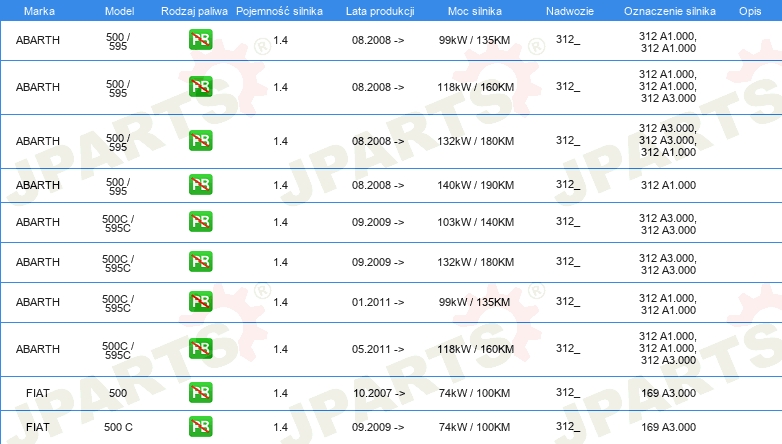Screen dimensions: 782x444
Task: Click 09.2009 -> date in the 140KM row
Action: [x=378, y=222]
